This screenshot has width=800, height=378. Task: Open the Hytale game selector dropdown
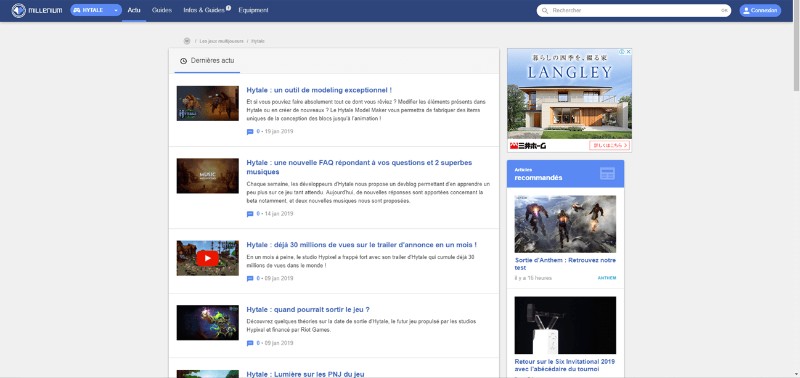pos(96,10)
